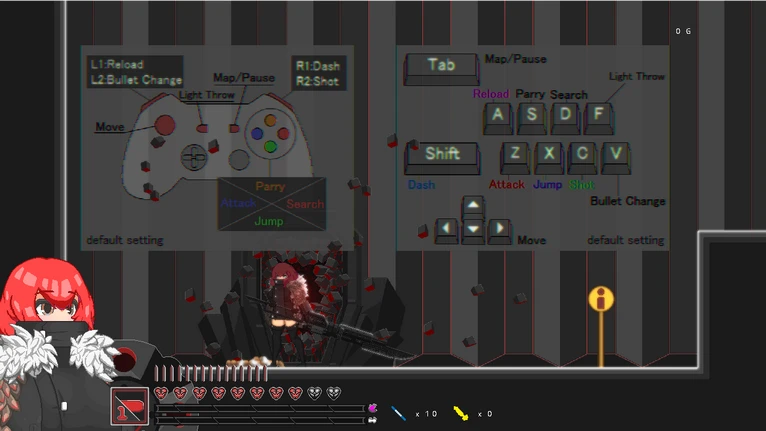The width and height of the screenshot is (766, 431).
Task: Click the green Jump controller button
Action: pyautogui.click(x=270, y=147)
